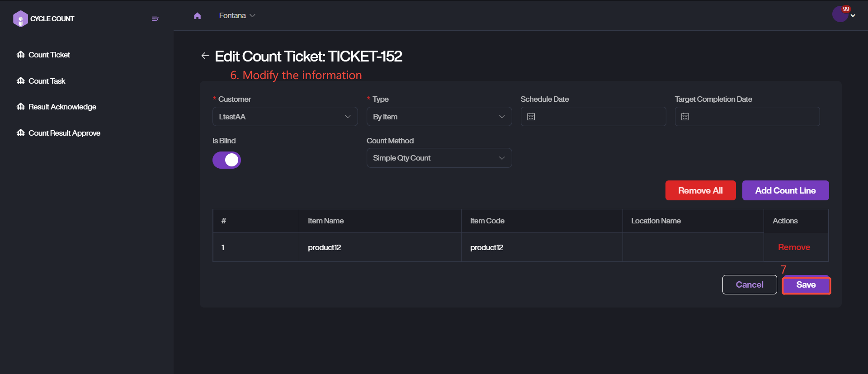Click the red Remove All button

700,190
